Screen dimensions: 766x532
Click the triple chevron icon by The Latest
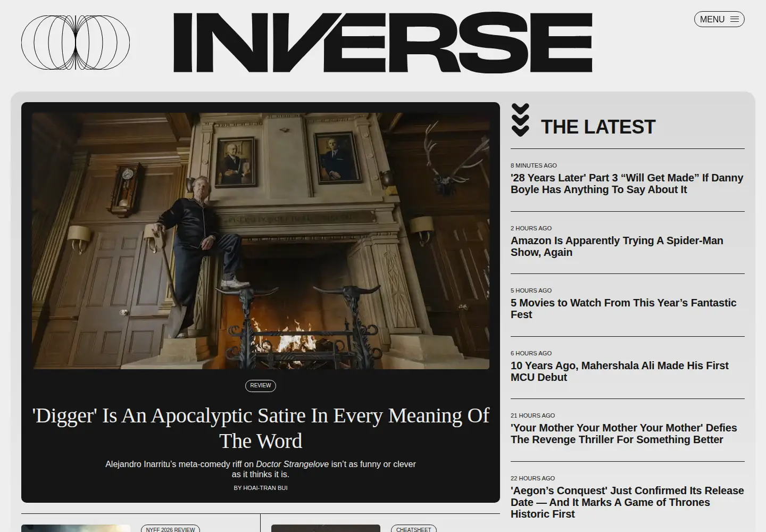click(520, 120)
